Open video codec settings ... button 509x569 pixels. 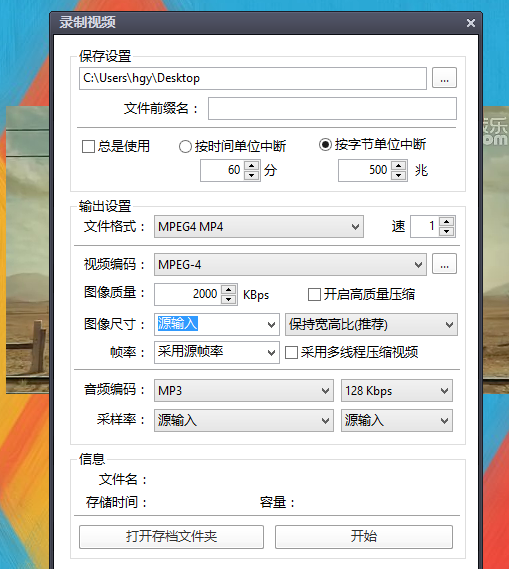[444, 264]
